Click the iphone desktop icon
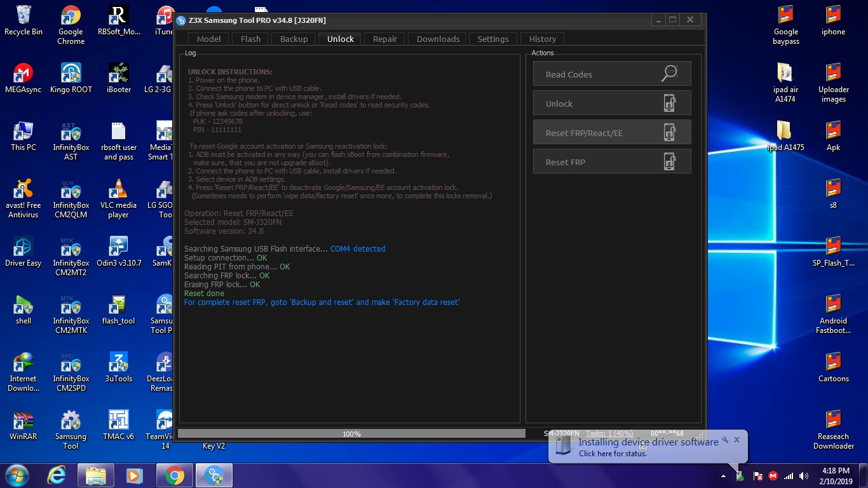The width and height of the screenshot is (868, 488). pyautogui.click(x=833, y=20)
